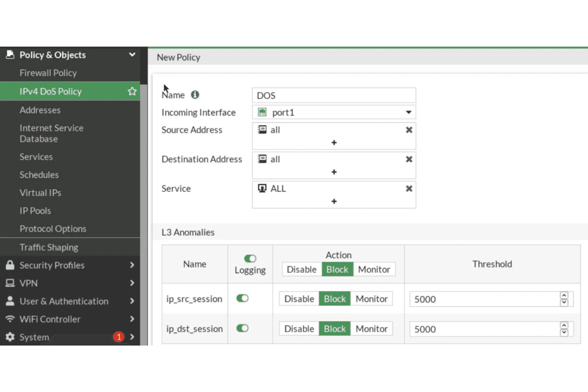Click the User & Authentication person icon
Image resolution: width=588 pixels, height=392 pixels.
coord(10,301)
